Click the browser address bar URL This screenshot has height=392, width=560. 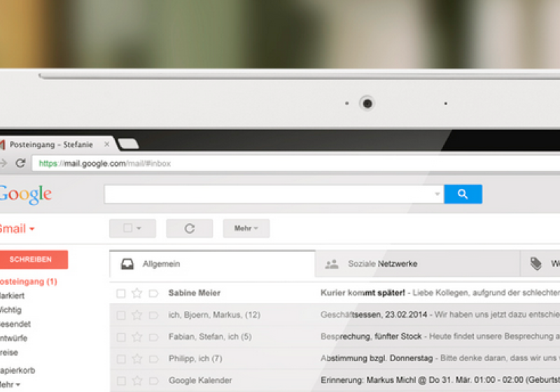coord(104,164)
